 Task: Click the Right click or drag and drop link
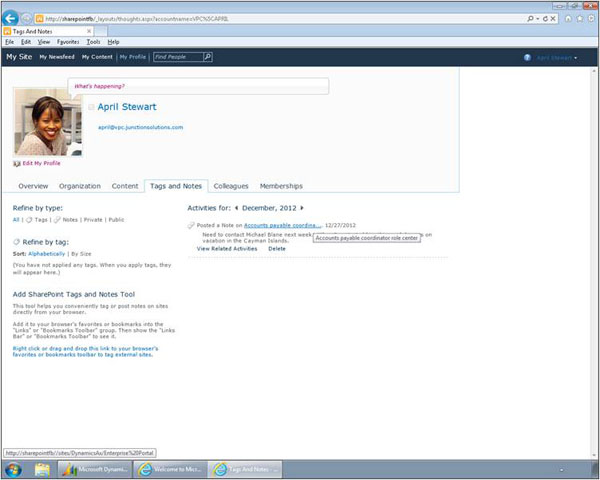[85, 351]
